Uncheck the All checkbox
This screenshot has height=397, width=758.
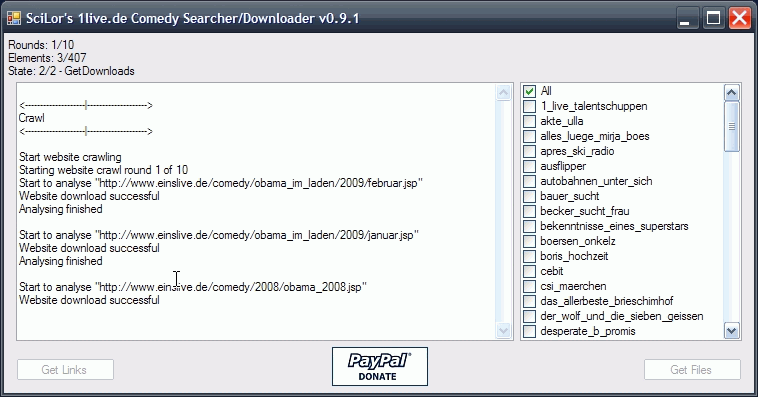coord(530,91)
